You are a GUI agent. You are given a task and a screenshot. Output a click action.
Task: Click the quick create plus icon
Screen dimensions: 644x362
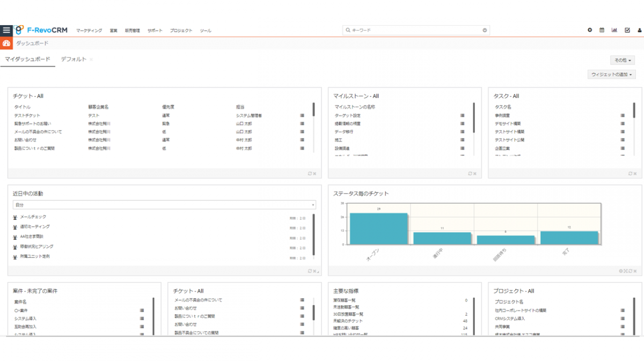click(x=590, y=31)
